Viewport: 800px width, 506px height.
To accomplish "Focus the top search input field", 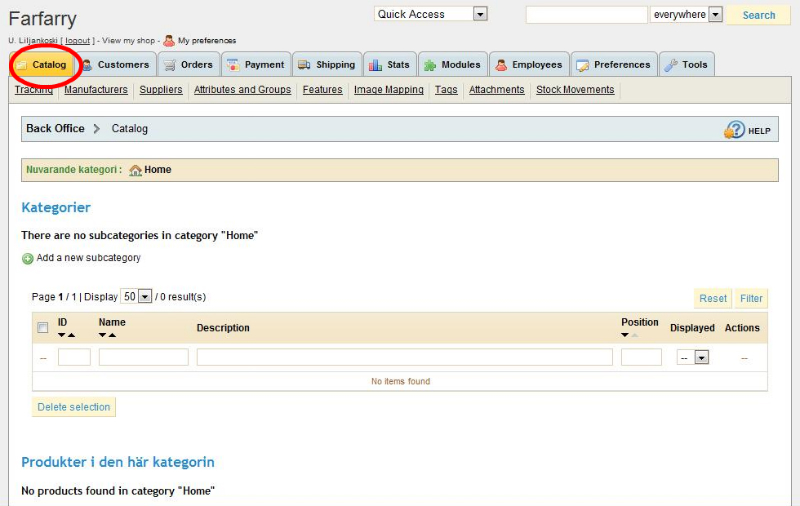I will point(587,15).
